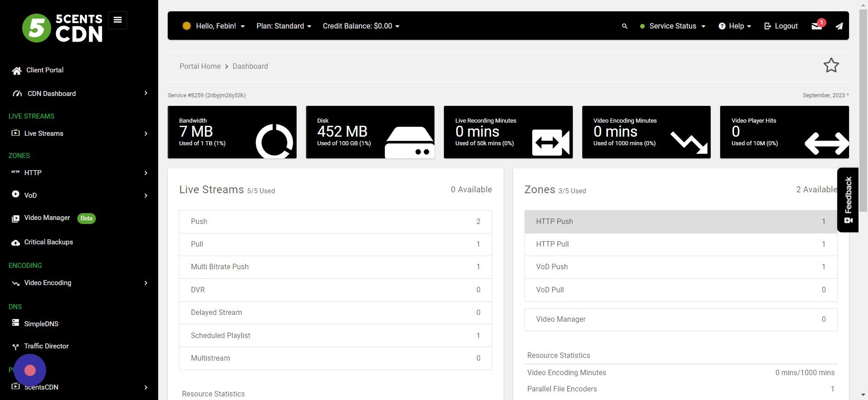The width and height of the screenshot is (868, 400).
Task: Click the Bandwidth 7 MB stat card
Action: coord(232,132)
